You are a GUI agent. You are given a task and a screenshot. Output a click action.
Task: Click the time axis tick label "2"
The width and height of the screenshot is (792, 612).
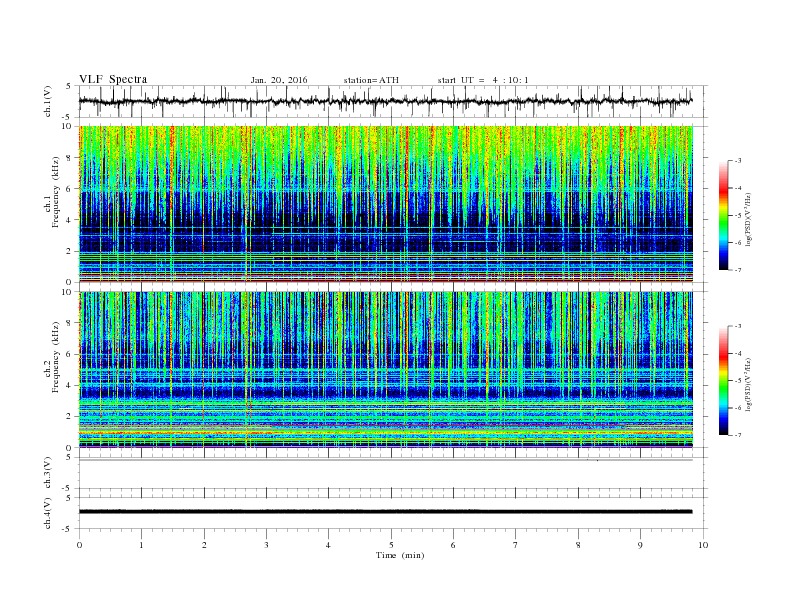[204, 545]
